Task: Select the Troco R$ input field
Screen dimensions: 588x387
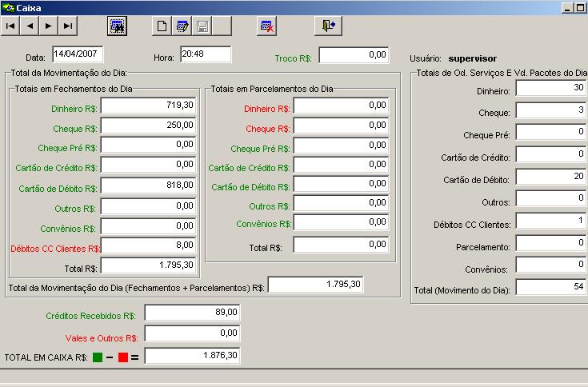Action: 354,55
